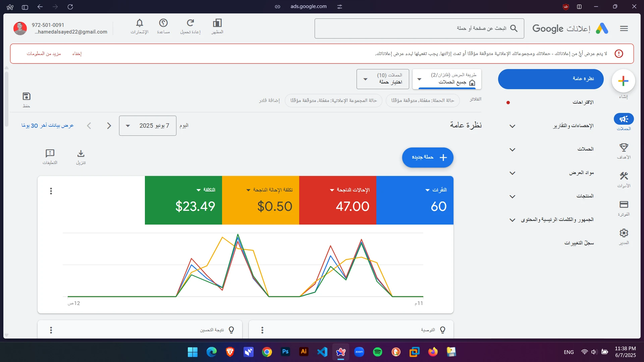Open Billing card sidebar icon

click(624, 205)
